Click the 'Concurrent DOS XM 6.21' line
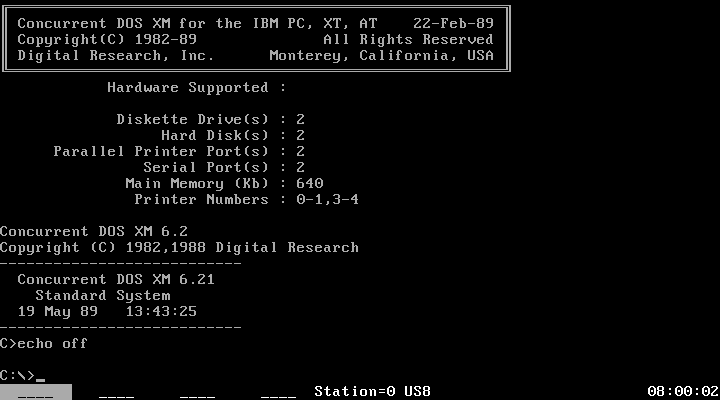Image resolution: width=720 pixels, height=400 pixels. pos(116,280)
